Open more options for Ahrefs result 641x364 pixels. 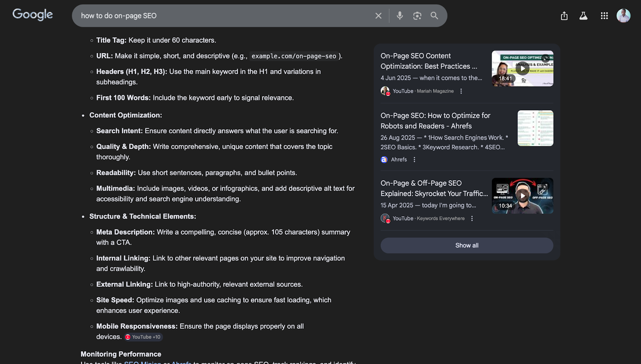(414, 160)
